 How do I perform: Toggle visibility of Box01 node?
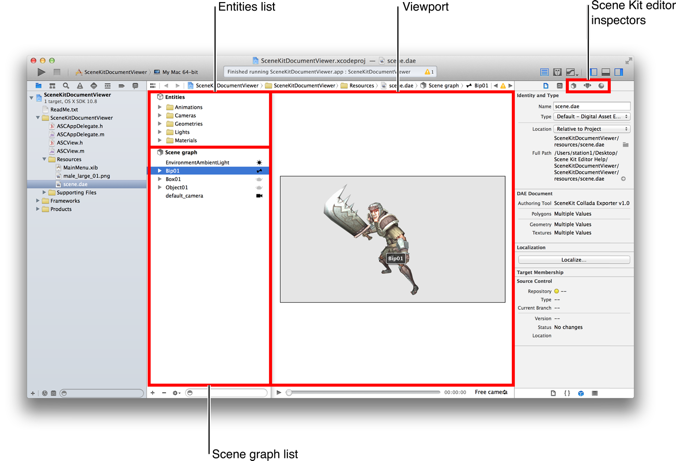coord(259,179)
